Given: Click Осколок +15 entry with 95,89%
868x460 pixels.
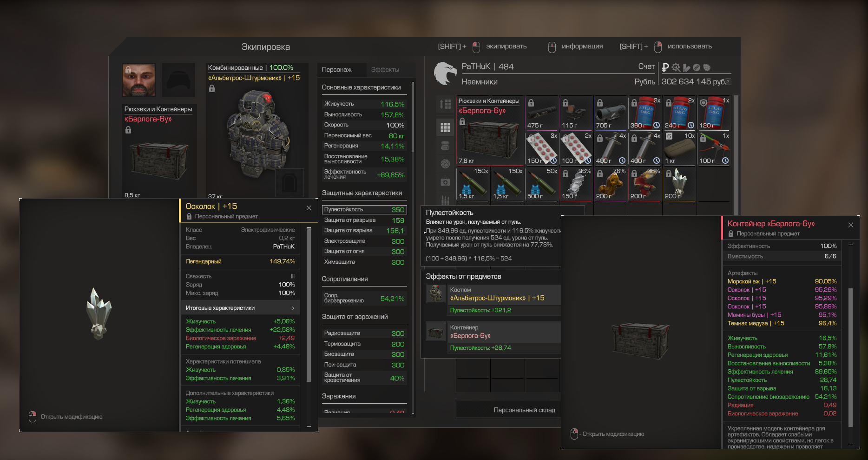Looking at the screenshot, I should 782,307.
